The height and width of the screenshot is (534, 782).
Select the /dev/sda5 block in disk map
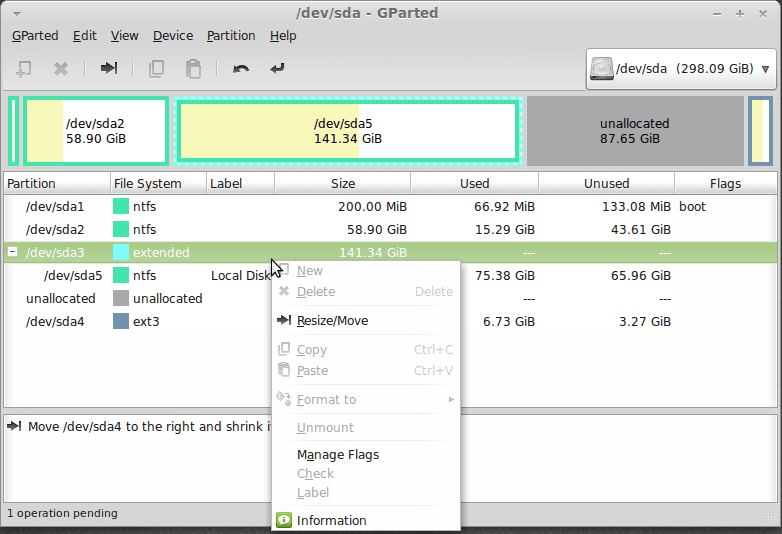click(x=348, y=131)
